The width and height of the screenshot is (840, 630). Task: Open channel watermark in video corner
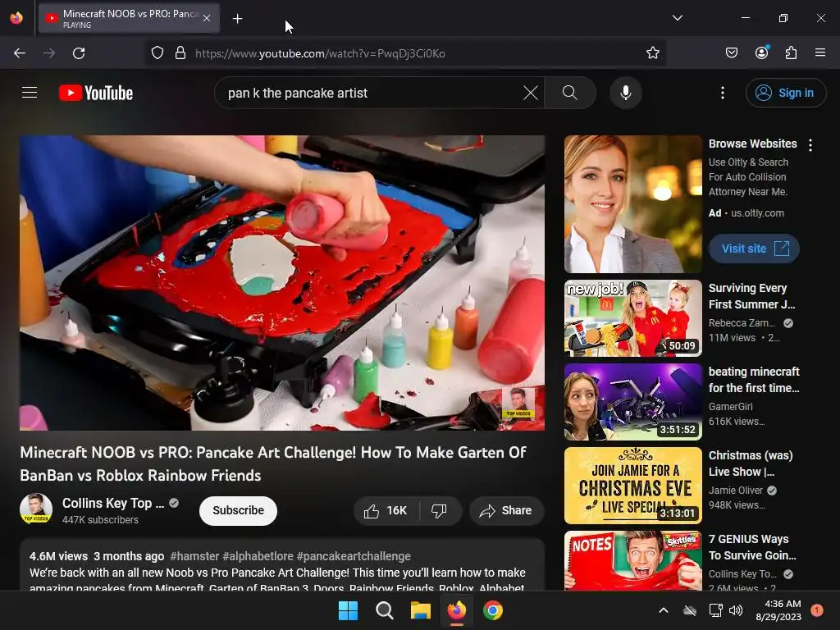(518, 403)
